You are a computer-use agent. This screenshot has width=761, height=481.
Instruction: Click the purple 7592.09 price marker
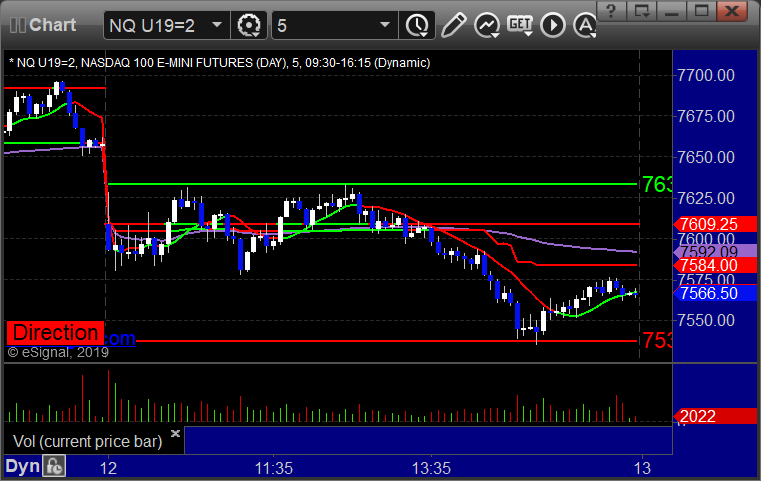pyautogui.click(x=715, y=252)
